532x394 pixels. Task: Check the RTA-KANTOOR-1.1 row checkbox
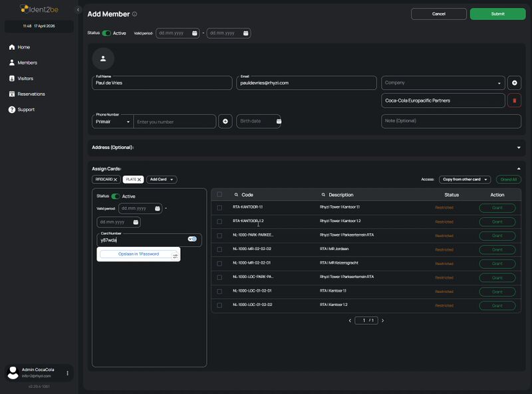point(219,208)
